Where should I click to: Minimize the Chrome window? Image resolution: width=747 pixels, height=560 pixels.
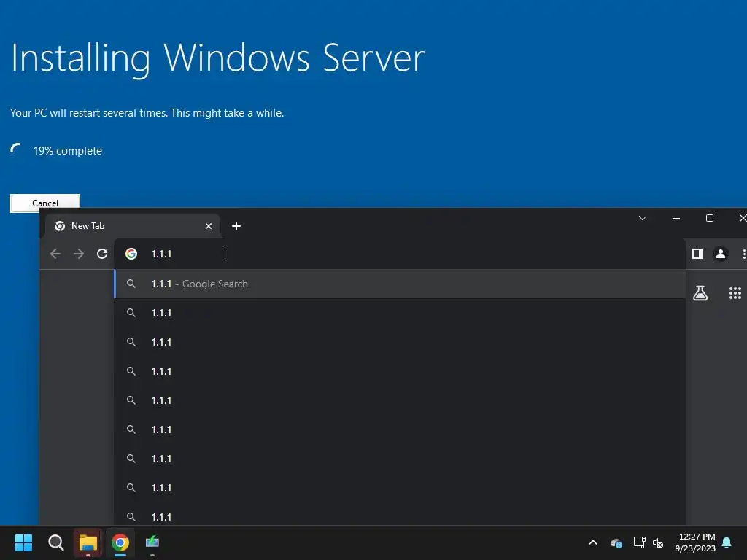pos(676,218)
